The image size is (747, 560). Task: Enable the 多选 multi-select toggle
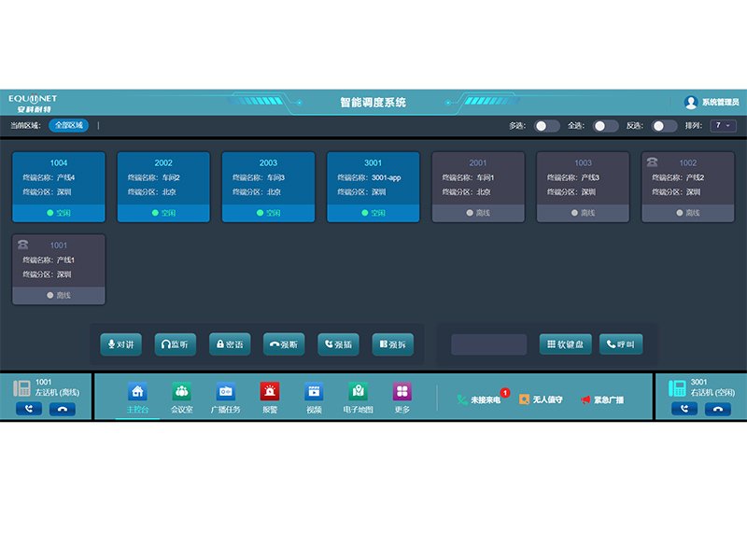[546, 126]
